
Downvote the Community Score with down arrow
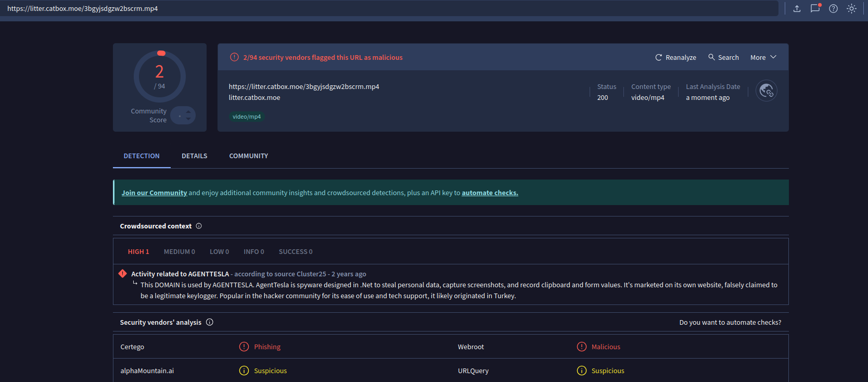[x=188, y=119]
